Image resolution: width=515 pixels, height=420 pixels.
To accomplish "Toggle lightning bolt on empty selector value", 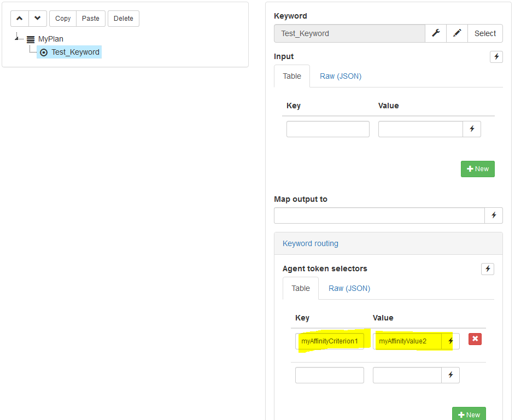I will coord(450,375).
